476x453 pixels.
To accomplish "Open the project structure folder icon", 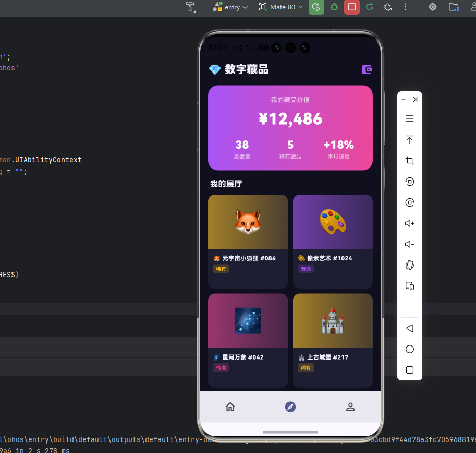I will point(454,7).
